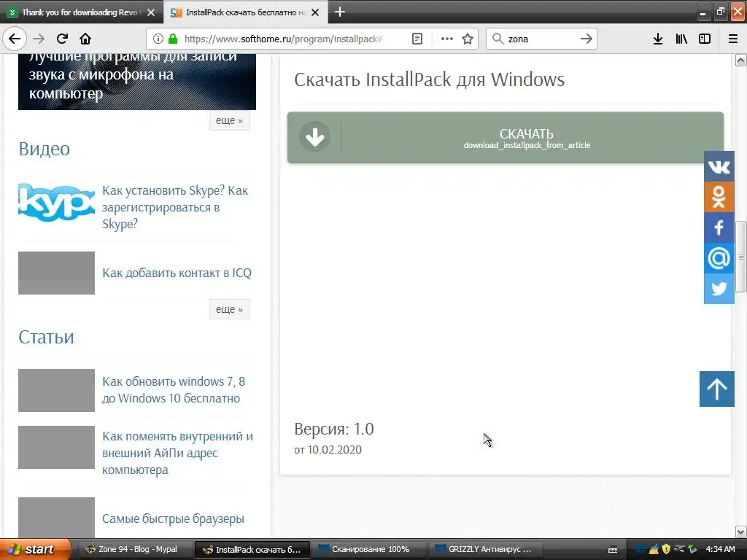Open page actions three-dots menu
Image resolution: width=747 pixels, height=560 pixels.
[x=447, y=39]
